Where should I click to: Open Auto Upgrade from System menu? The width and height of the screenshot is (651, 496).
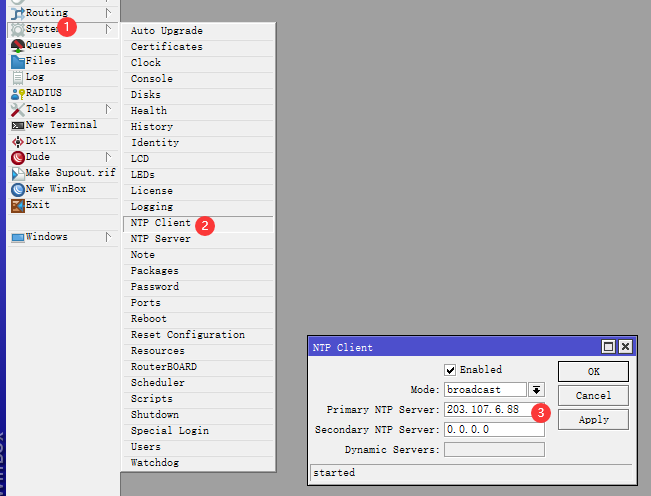pos(198,31)
